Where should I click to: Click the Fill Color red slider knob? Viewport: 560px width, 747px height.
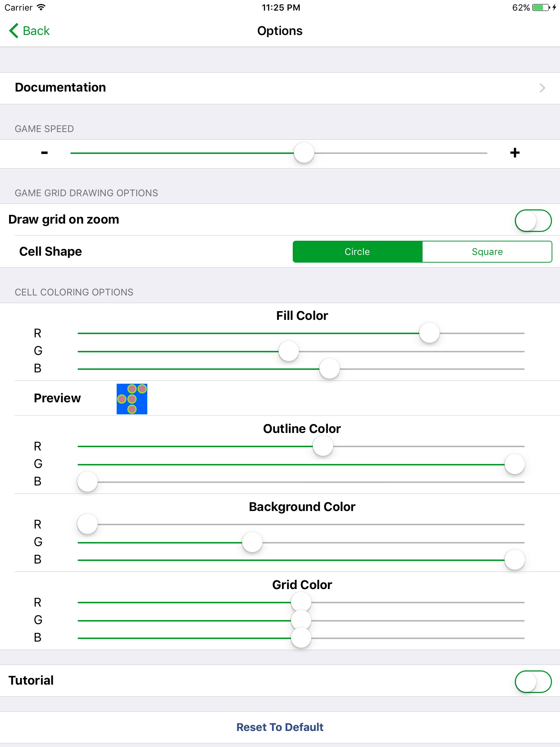point(429,333)
